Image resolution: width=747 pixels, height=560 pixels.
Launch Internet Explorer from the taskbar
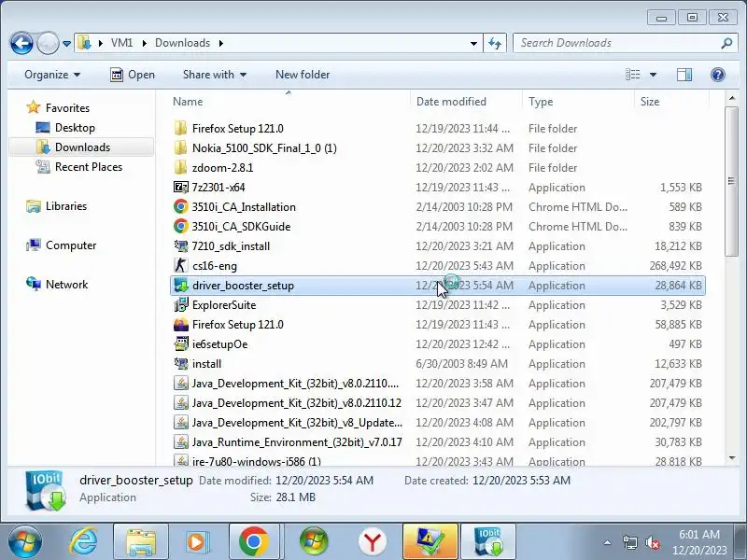coord(83,541)
